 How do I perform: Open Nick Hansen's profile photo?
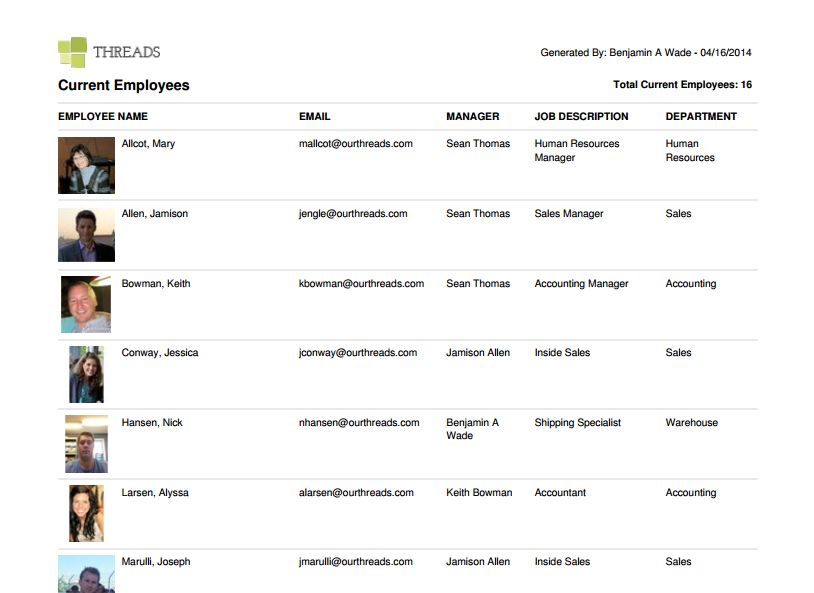pyautogui.click(x=86, y=444)
